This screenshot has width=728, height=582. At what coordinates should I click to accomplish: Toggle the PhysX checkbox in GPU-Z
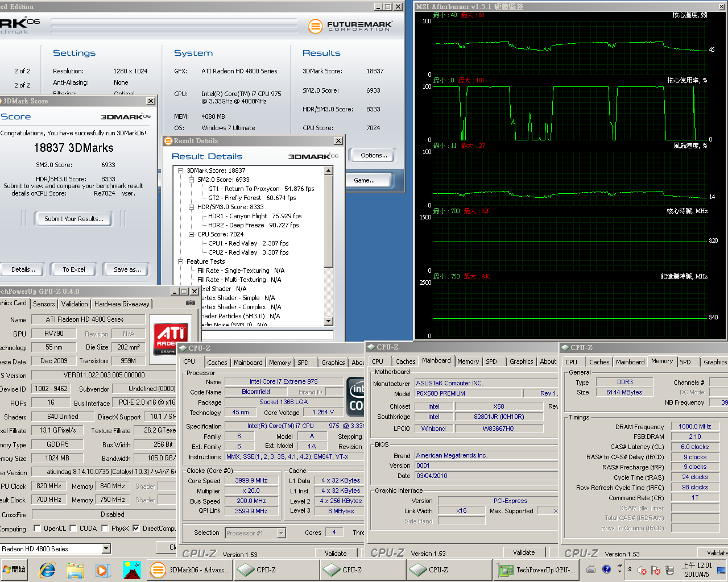[x=105, y=528]
